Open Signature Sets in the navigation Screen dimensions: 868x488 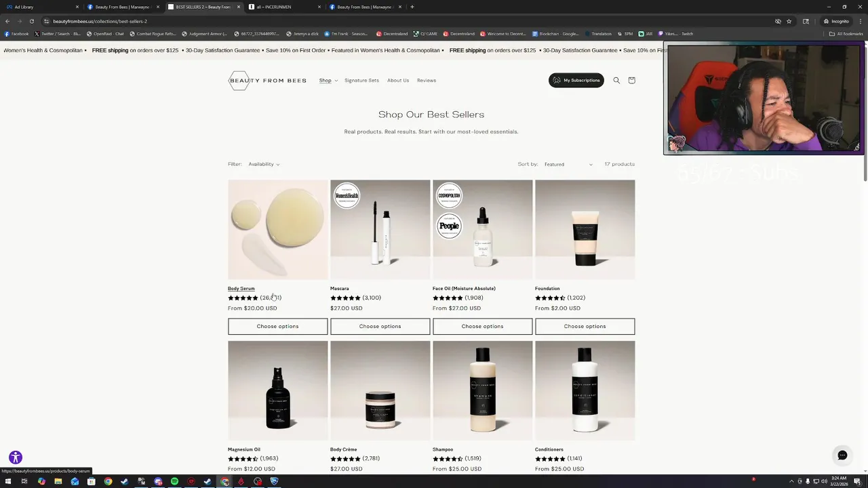[x=361, y=80]
